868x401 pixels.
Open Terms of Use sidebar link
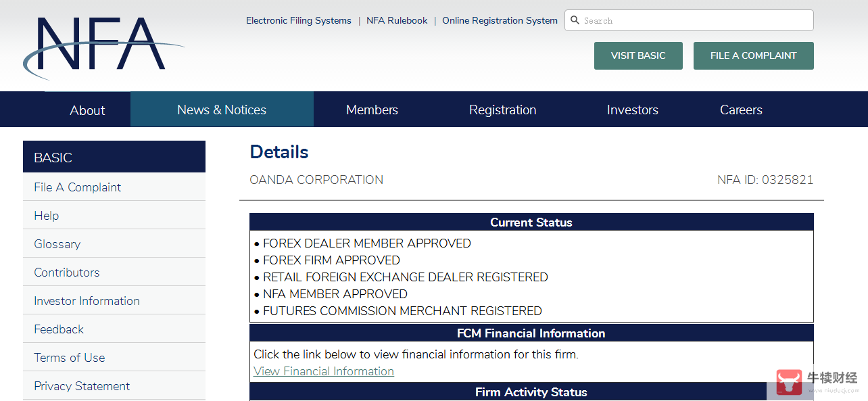(x=70, y=358)
